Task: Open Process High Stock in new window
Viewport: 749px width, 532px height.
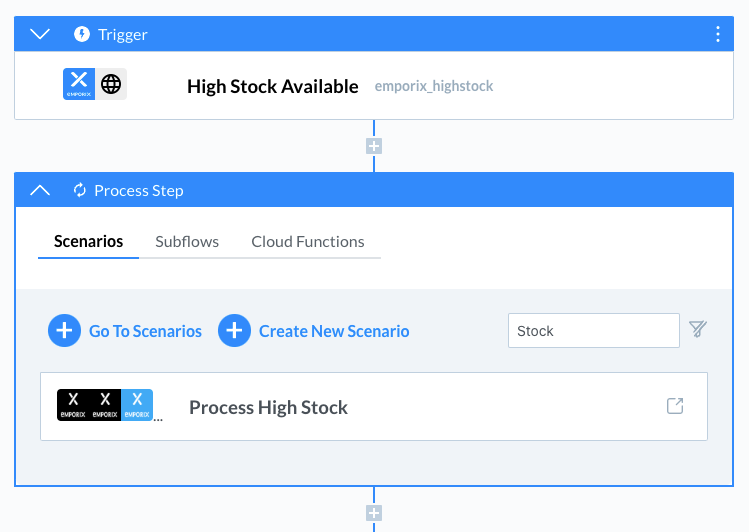Action: (x=675, y=406)
